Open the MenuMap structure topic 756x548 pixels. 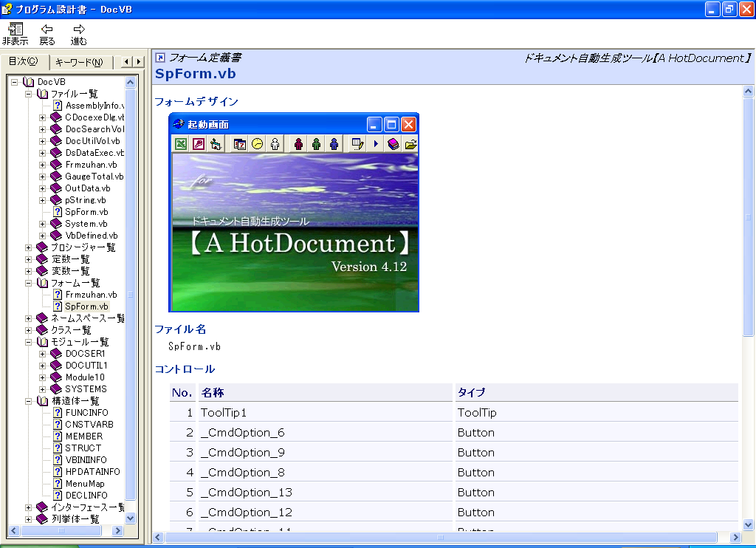tap(85, 484)
